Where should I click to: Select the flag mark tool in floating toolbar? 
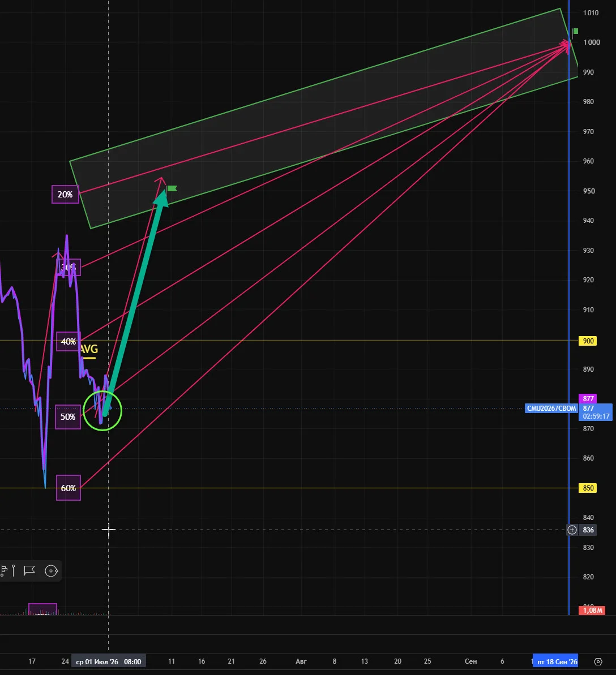[x=29, y=571]
